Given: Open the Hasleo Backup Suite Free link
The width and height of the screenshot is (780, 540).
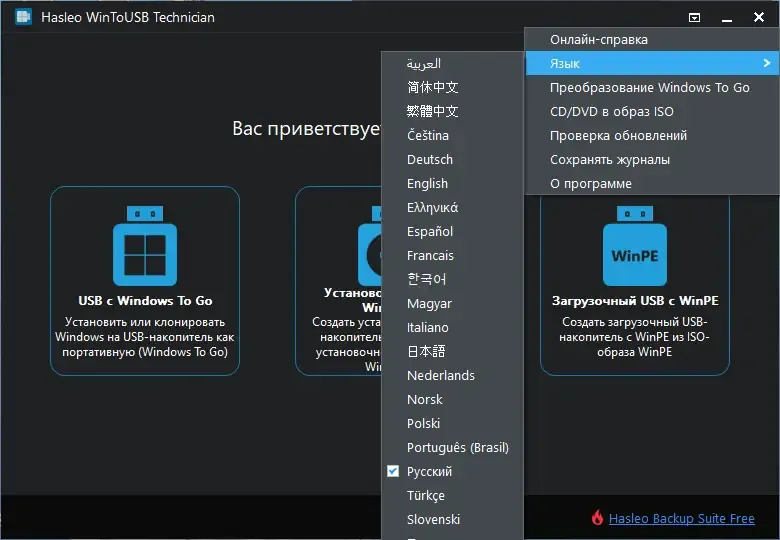Looking at the screenshot, I should point(682,519).
